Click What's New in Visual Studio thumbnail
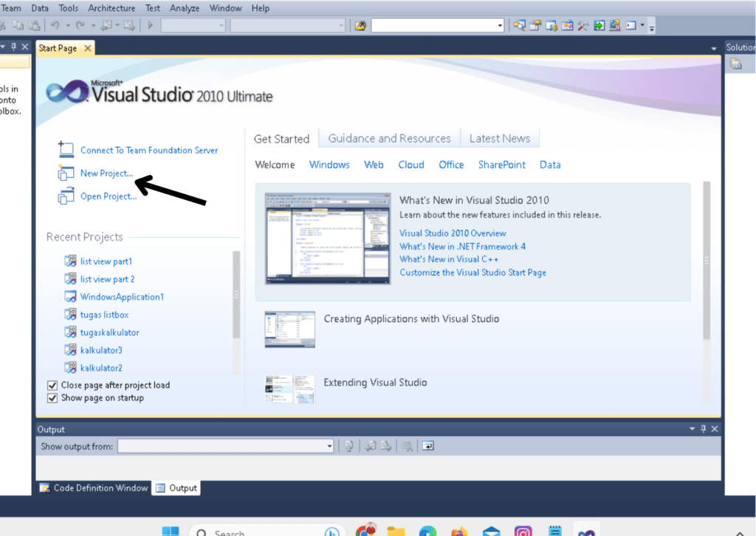Screen dimensions: 756x536 tap(328, 238)
